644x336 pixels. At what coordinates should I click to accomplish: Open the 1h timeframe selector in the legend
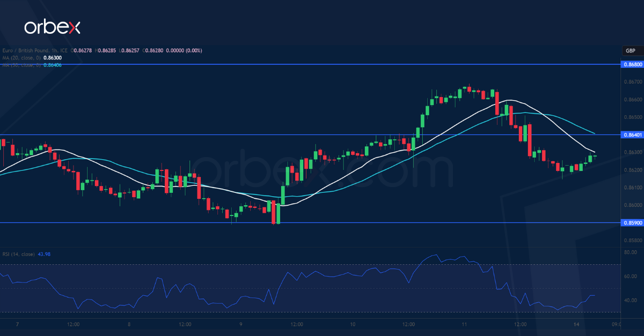click(54, 51)
